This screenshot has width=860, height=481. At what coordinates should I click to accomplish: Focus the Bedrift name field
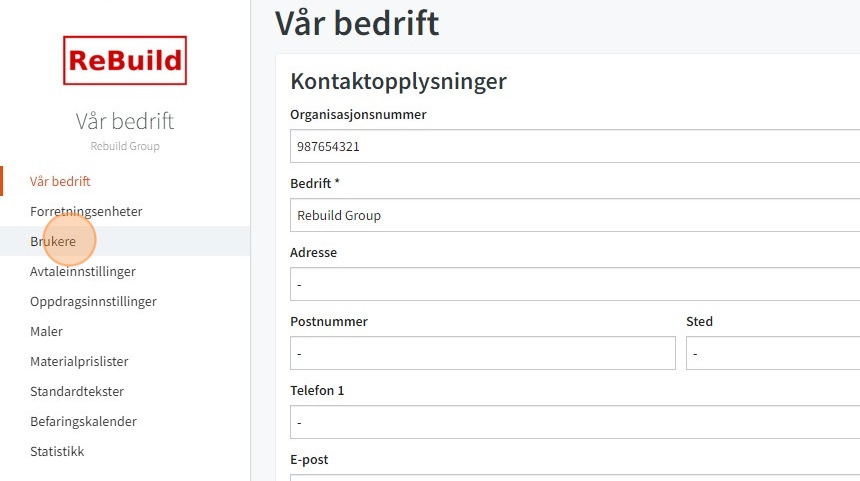(575, 216)
